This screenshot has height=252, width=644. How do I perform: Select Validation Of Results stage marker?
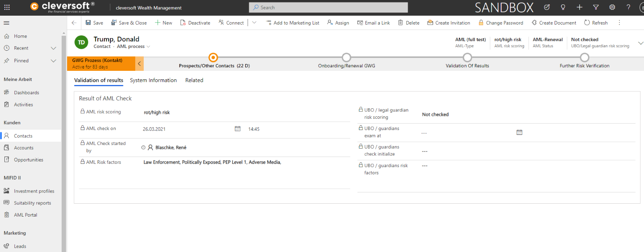[x=467, y=58]
